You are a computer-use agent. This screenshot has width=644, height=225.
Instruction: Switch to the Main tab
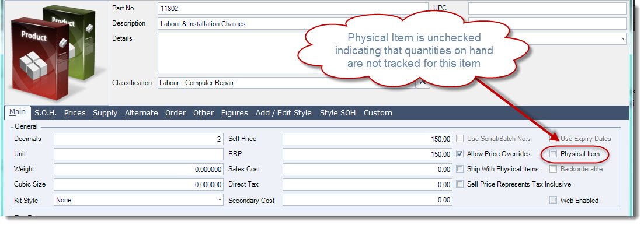pyautogui.click(x=18, y=112)
